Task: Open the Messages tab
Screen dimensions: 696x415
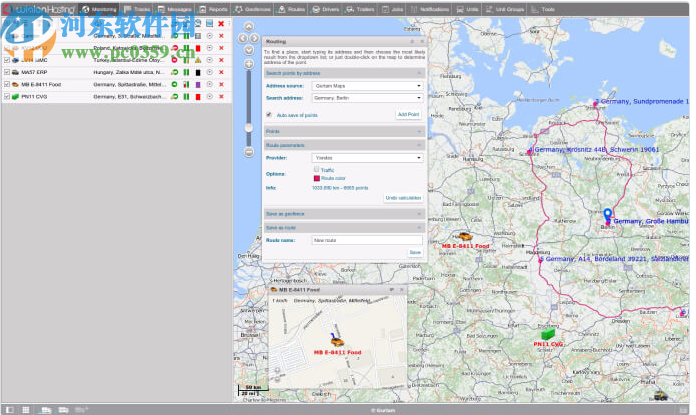Action: (174, 9)
